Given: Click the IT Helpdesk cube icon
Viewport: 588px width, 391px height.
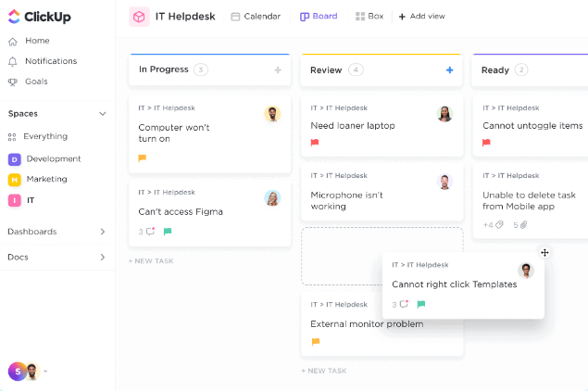Looking at the screenshot, I should tap(139, 17).
